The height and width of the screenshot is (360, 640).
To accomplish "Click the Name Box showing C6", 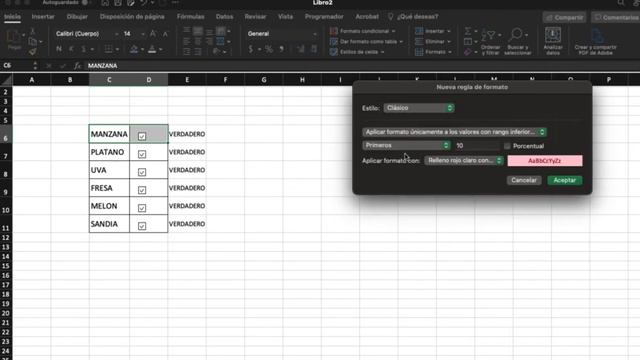I will tap(16, 66).
